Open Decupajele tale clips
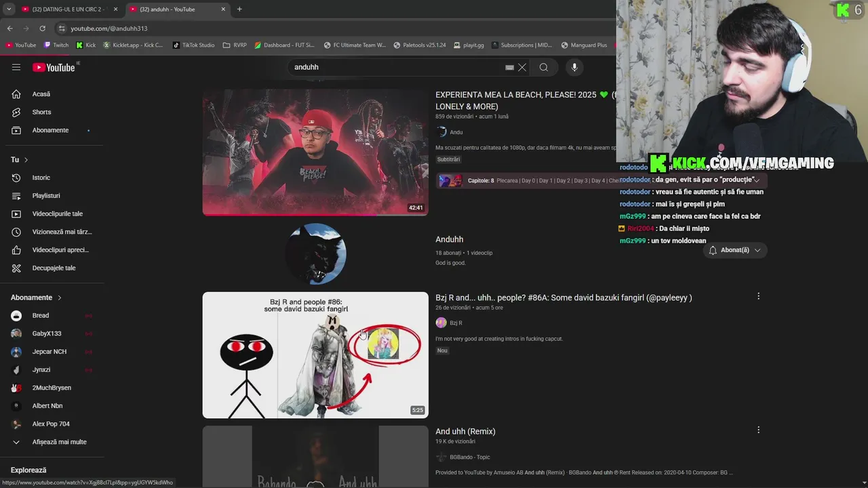868x488 pixels. coord(53,268)
